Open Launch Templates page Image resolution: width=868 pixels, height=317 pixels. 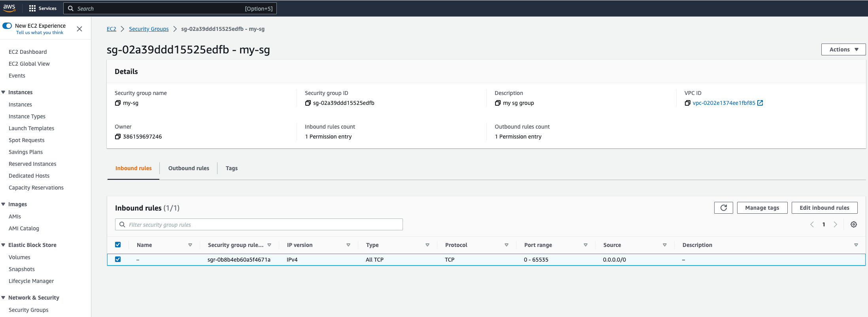coord(32,128)
